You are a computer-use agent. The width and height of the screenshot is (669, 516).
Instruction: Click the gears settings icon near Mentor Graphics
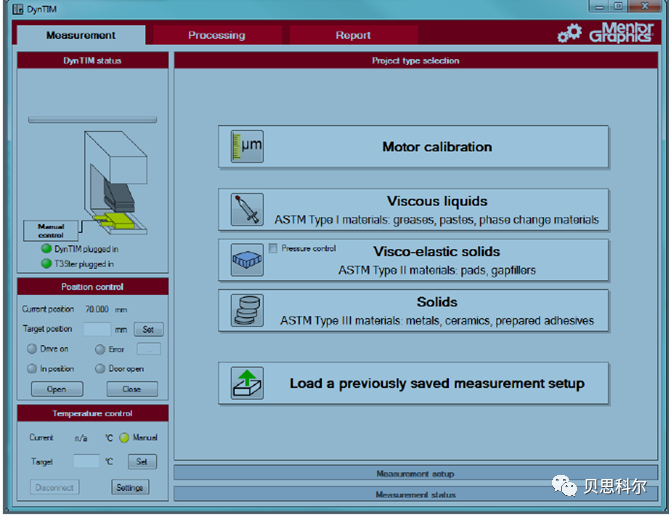[569, 33]
